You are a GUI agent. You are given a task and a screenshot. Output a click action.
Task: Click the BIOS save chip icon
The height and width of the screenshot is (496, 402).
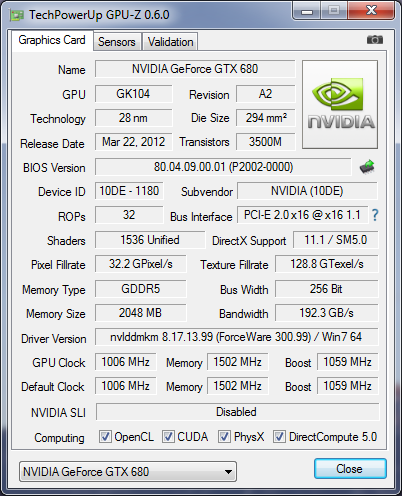pos(367,167)
